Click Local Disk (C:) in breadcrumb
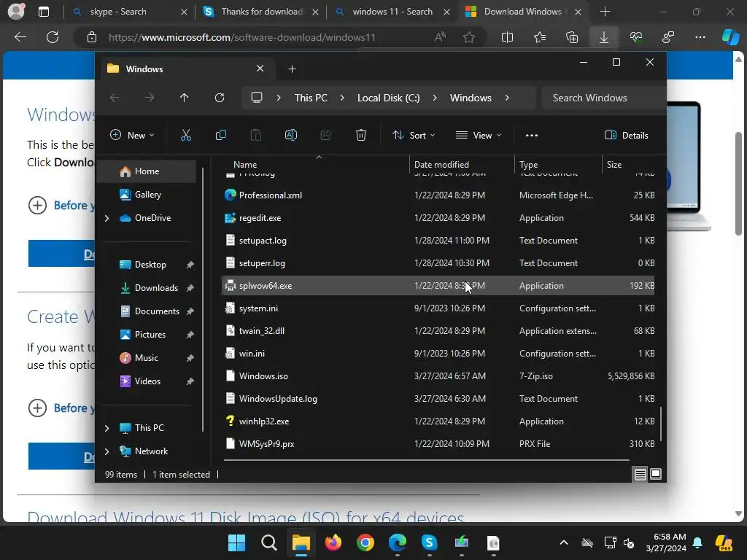 [388, 98]
